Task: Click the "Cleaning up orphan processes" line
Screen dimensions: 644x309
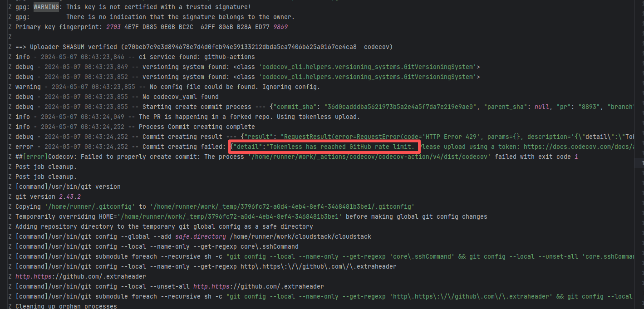Action: point(66,306)
